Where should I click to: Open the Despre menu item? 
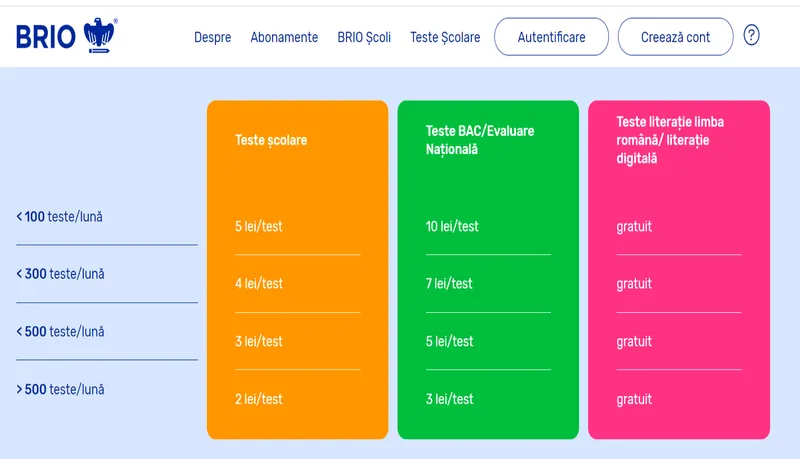click(x=212, y=37)
